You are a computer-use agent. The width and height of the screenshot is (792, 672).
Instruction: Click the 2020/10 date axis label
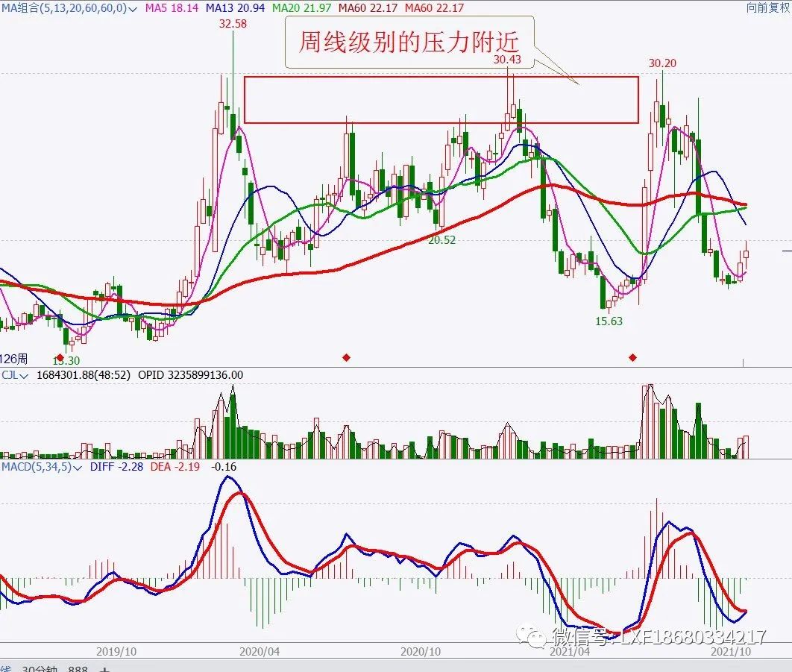click(x=421, y=652)
